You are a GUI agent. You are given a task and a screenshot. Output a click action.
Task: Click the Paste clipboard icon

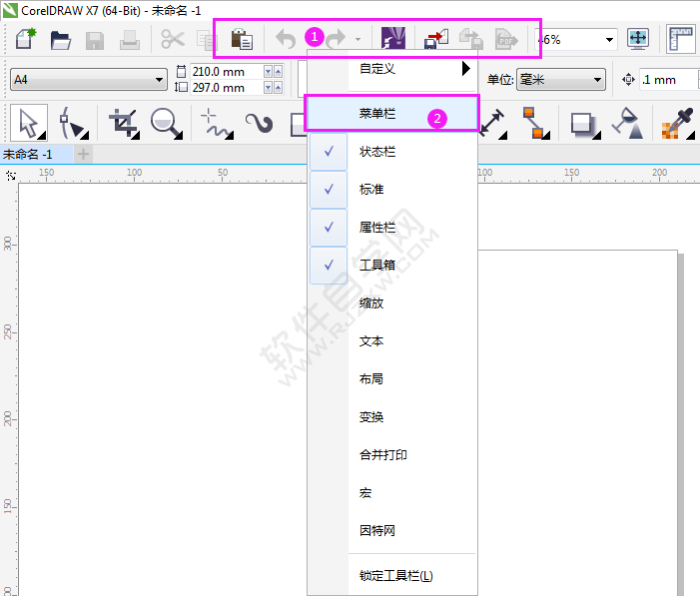click(x=242, y=39)
